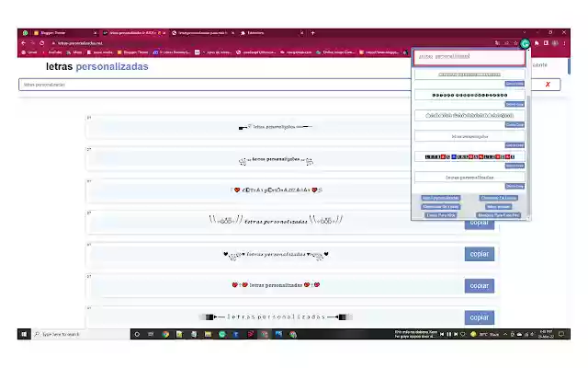This screenshot has width=588, height=368.
Task: Show hidden system tray icons
Action: 505,334
